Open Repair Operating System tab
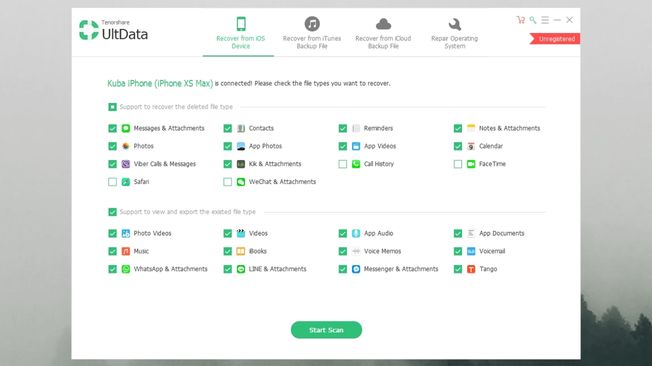The height and width of the screenshot is (366, 652). (454, 33)
